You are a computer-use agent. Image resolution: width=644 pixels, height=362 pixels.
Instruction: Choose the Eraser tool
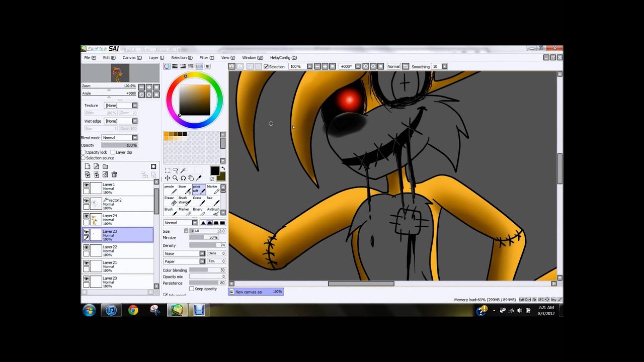point(170,200)
